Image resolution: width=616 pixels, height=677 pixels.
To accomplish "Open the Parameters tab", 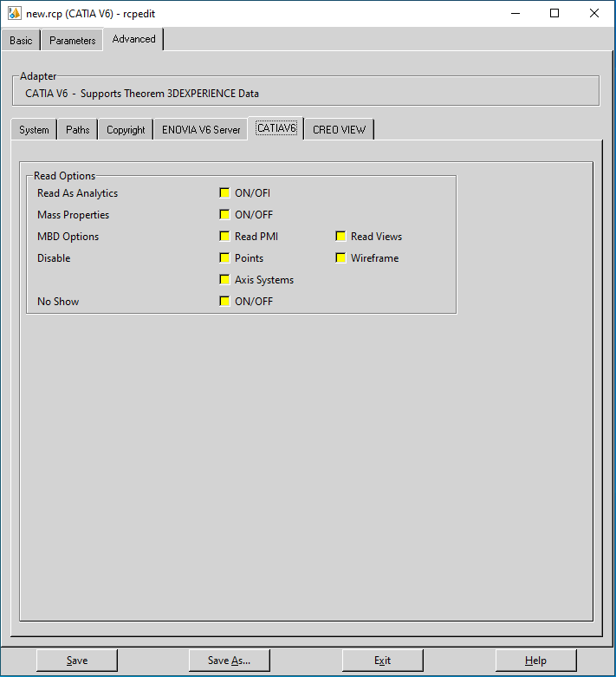I will pyautogui.click(x=72, y=40).
